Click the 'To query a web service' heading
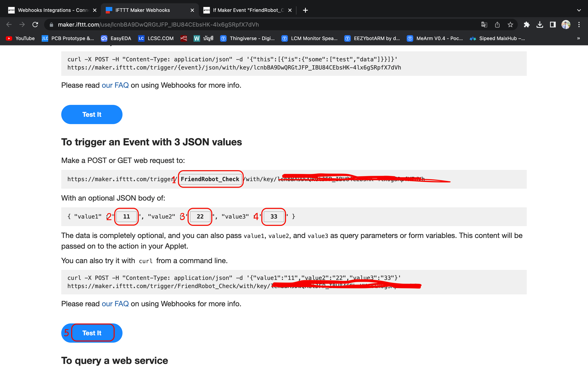The width and height of the screenshot is (588, 368). click(115, 361)
